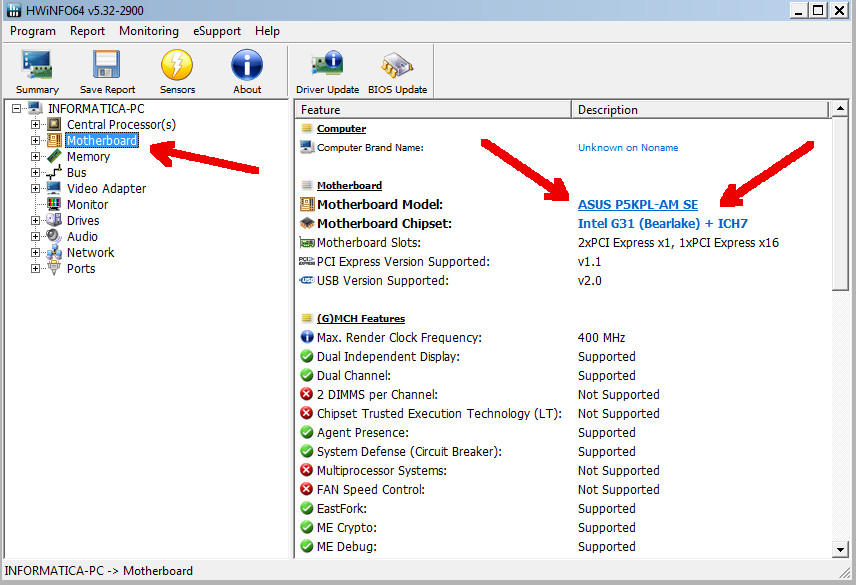
Task: Click the Audio icon in tree
Action: click(54, 236)
